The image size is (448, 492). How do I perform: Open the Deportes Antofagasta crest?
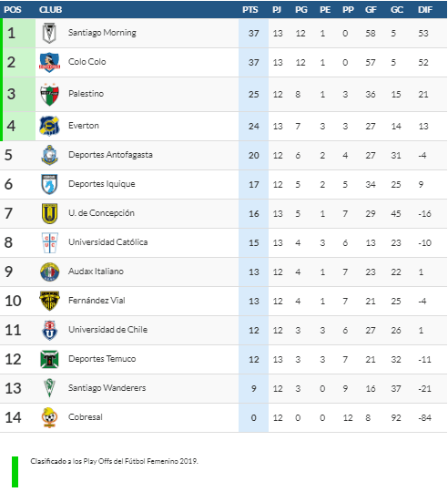49,155
